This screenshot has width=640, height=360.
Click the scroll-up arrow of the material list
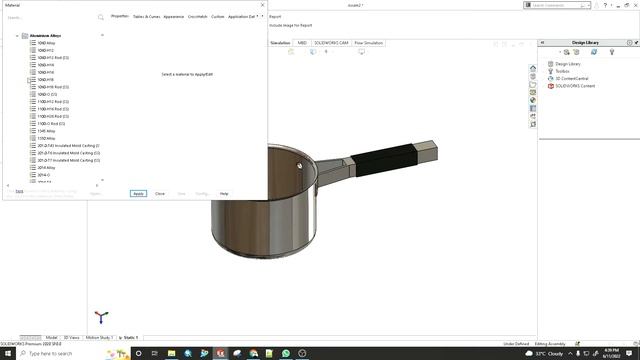point(102,35)
